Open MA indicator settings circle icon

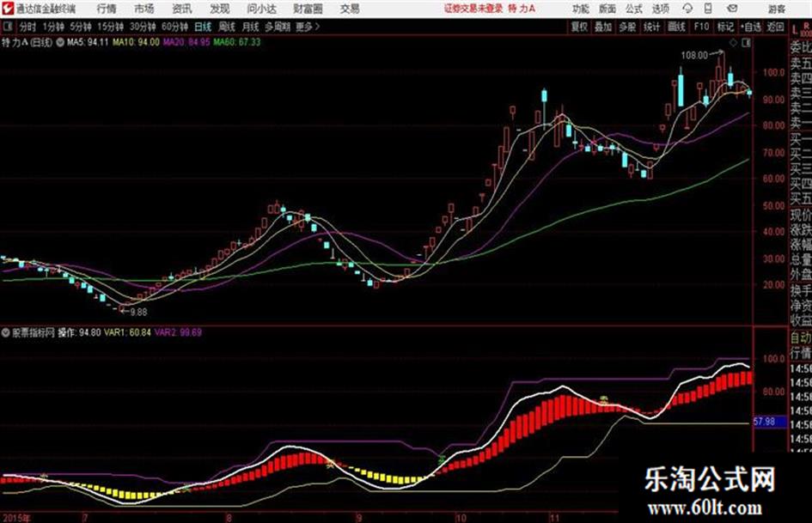[x=60, y=42]
